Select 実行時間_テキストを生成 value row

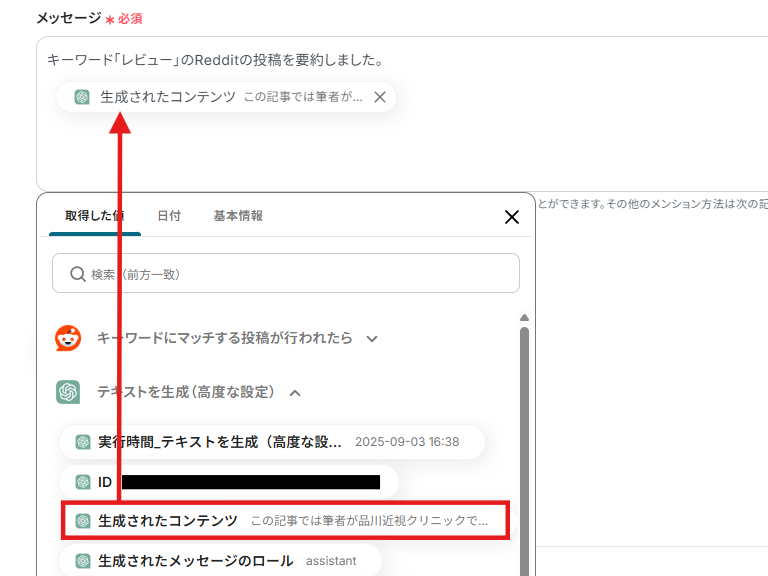pos(272,442)
